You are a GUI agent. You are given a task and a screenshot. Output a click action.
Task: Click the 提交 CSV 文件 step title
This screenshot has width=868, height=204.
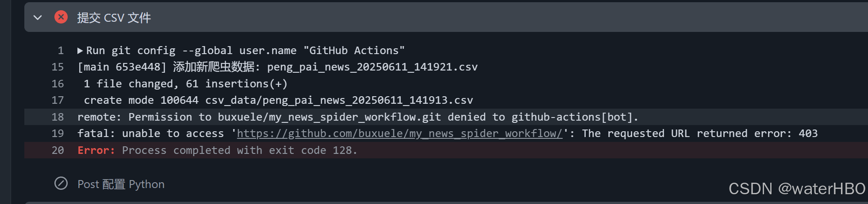(x=114, y=18)
